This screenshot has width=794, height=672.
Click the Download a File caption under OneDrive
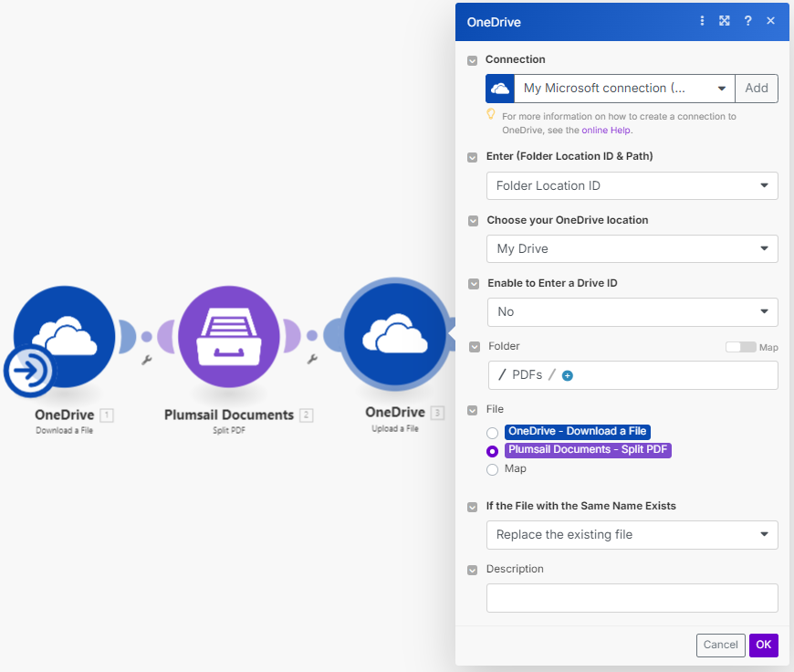[64, 430]
